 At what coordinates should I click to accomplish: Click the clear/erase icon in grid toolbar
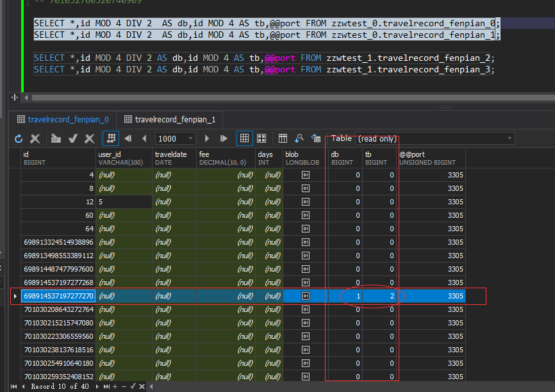point(56,139)
